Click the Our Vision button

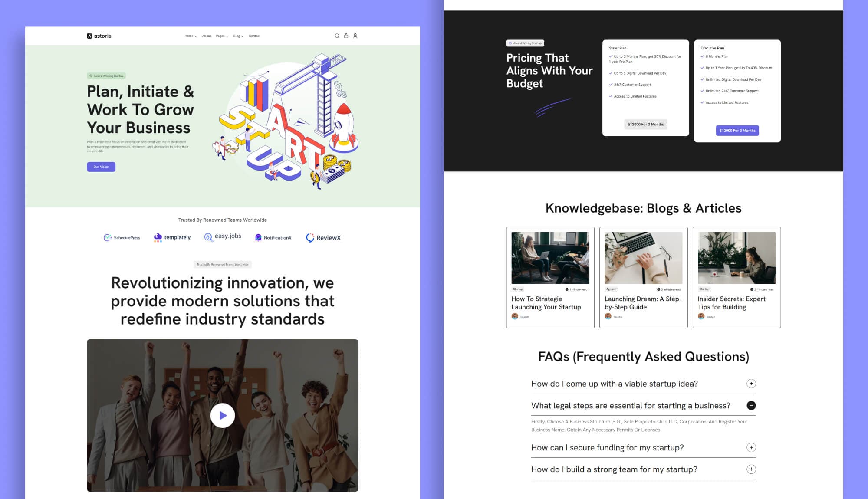tap(101, 167)
